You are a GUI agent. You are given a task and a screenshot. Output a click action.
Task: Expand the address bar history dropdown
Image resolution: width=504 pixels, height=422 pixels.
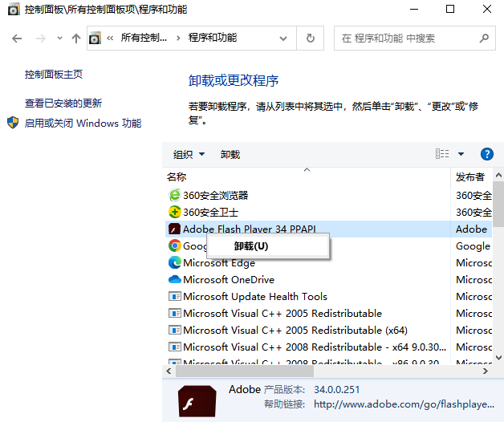click(x=283, y=39)
